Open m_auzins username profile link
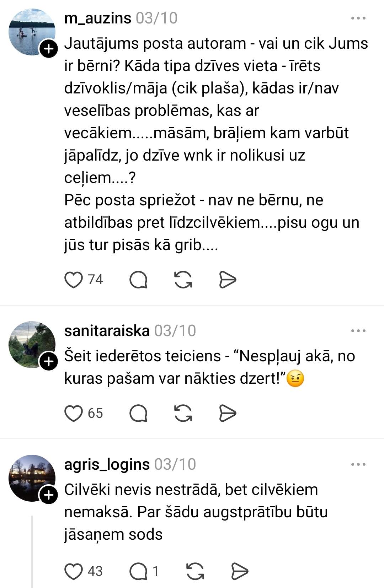The height and width of the screenshot is (588, 384). point(97,18)
